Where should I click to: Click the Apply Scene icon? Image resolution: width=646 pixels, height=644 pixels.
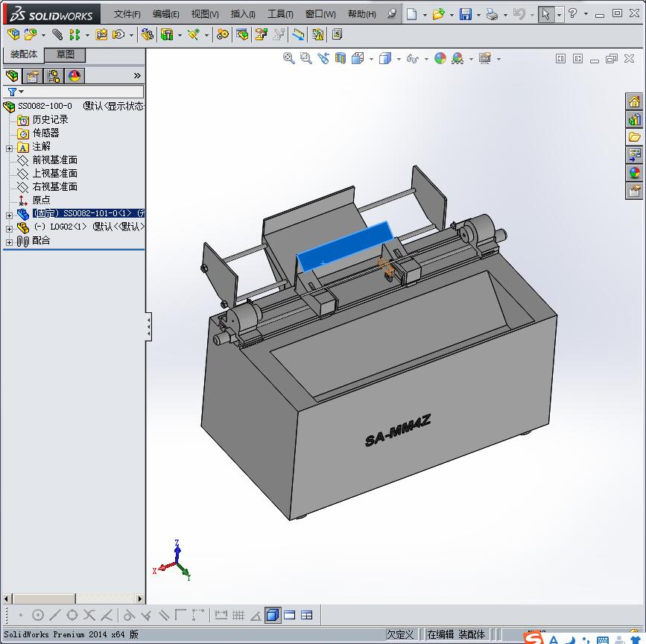point(457,58)
